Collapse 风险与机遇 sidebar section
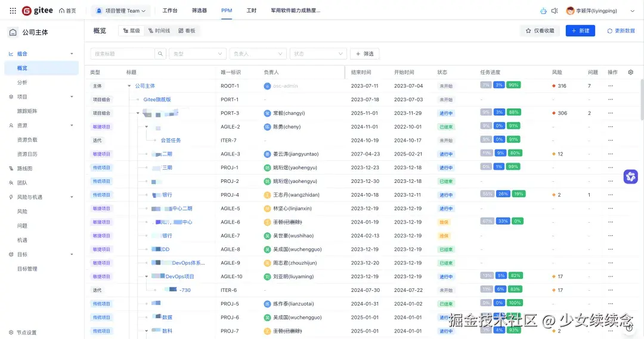644x339 pixels. point(72,197)
